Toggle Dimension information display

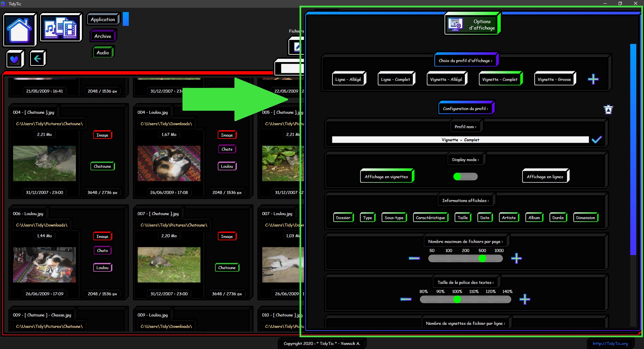coord(586,217)
